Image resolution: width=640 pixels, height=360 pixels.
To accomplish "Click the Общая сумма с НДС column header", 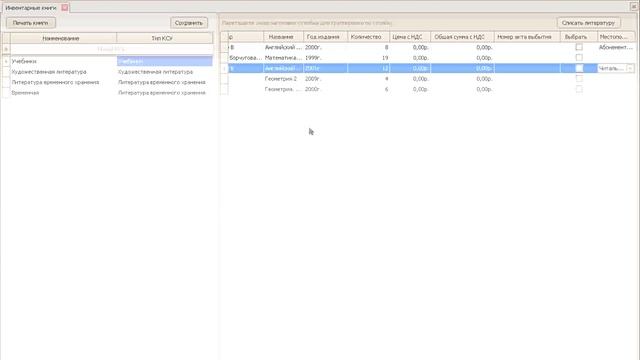I will coord(462,37).
